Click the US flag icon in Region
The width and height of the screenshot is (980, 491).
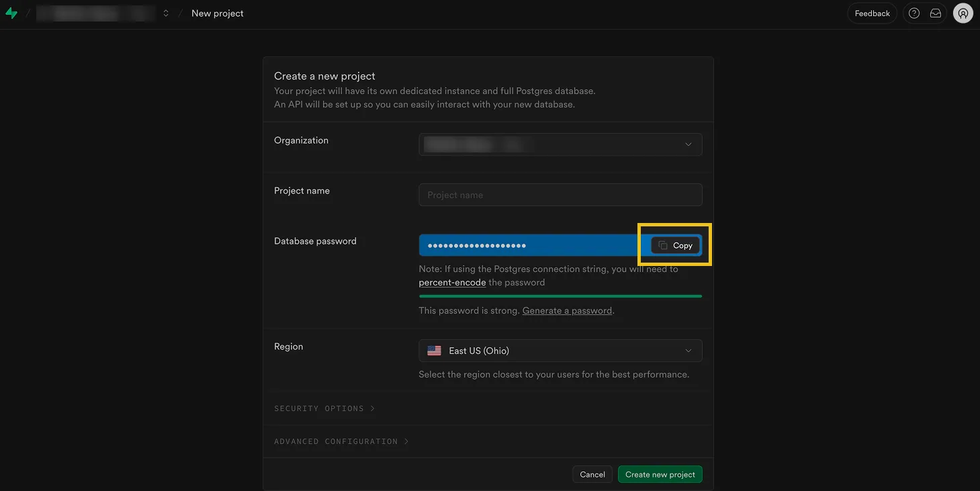click(x=435, y=351)
